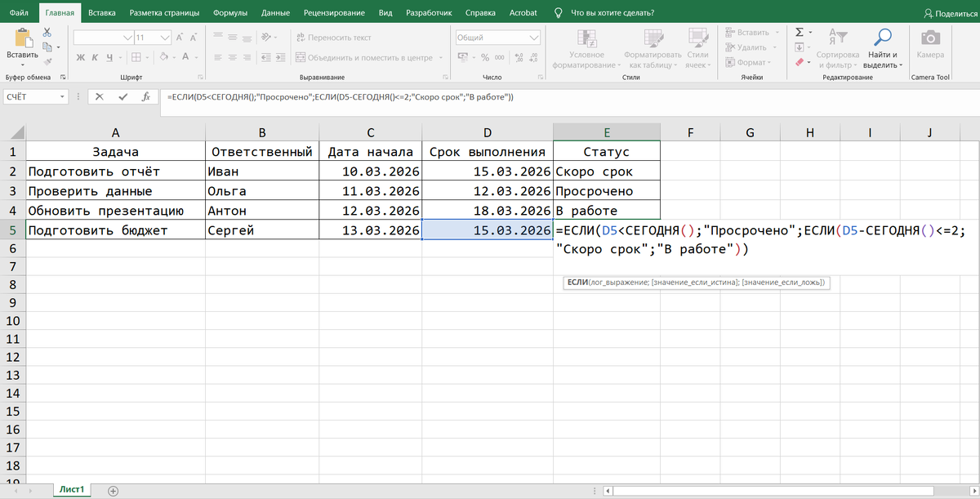Open Форматировать как таблицу gallery
This screenshot has height=499, width=980.
pyautogui.click(x=653, y=49)
